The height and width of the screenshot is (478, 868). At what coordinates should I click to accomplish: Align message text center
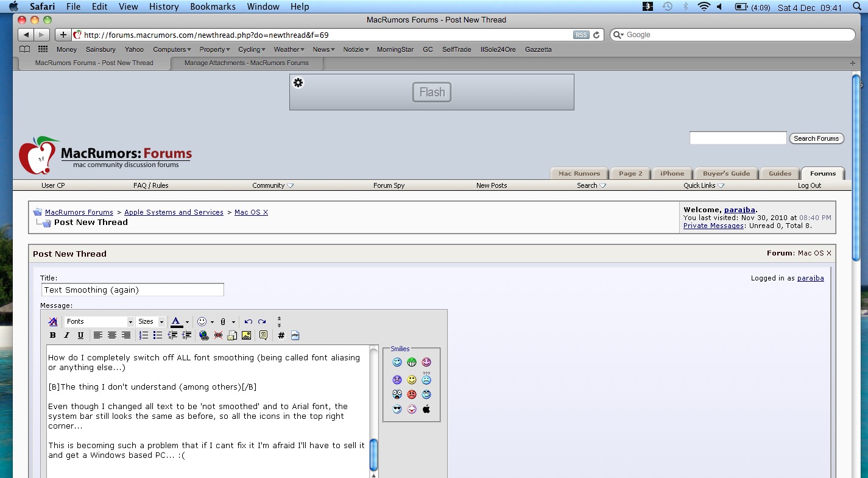[112, 335]
